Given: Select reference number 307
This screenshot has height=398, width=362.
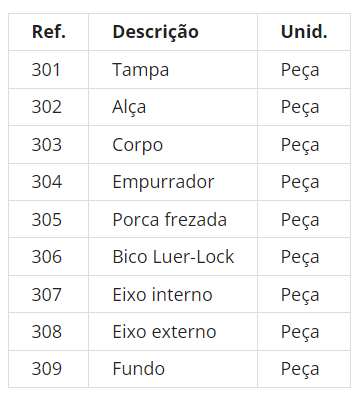Looking at the screenshot, I should pyautogui.click(x=49, y=294).
